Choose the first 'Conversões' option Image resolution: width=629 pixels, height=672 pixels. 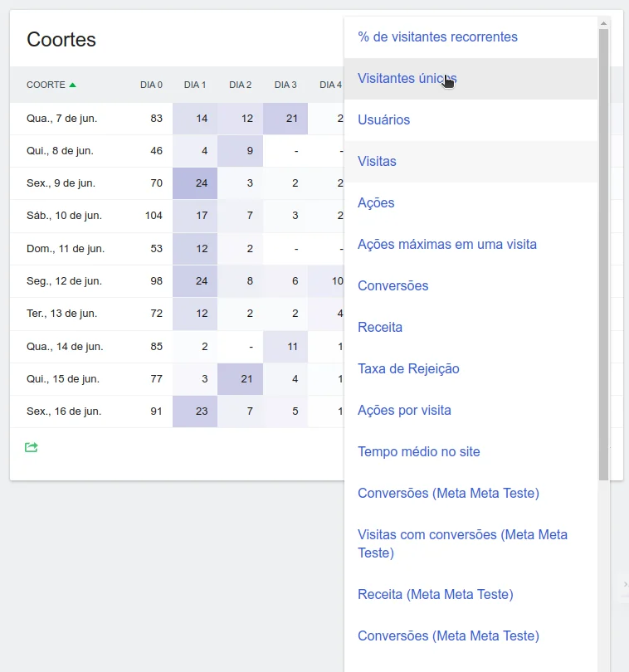[393, 286]
